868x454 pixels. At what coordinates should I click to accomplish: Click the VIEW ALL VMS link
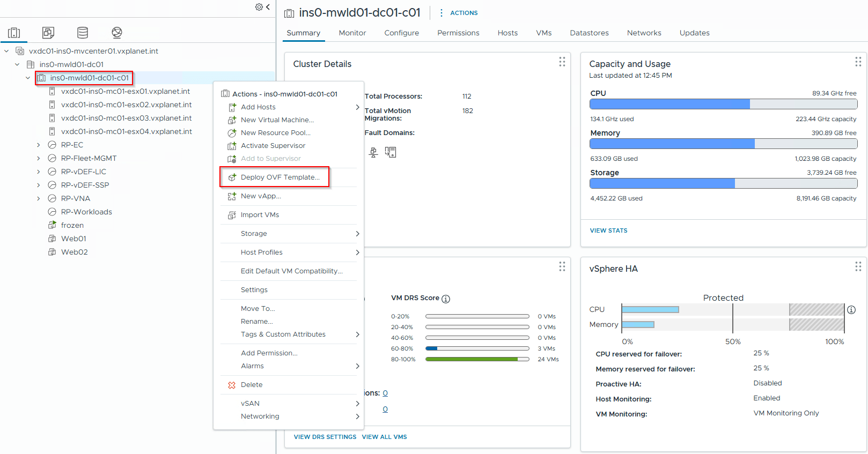385,437
